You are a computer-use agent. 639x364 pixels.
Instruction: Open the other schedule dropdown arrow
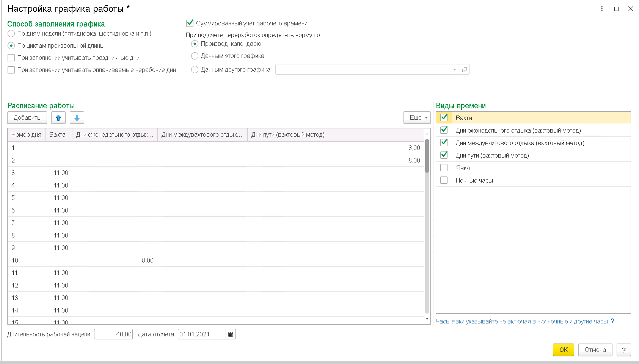click(x=455, y=70)
